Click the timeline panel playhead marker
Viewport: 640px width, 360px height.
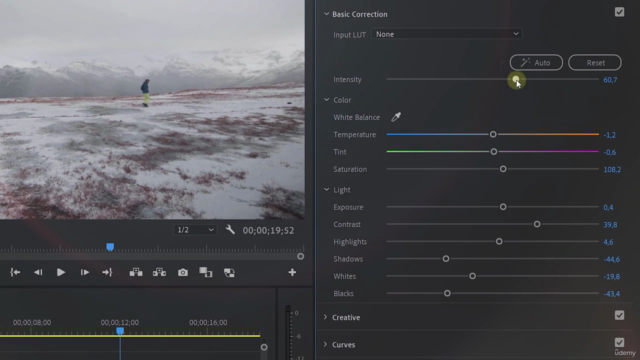[120, 331]
